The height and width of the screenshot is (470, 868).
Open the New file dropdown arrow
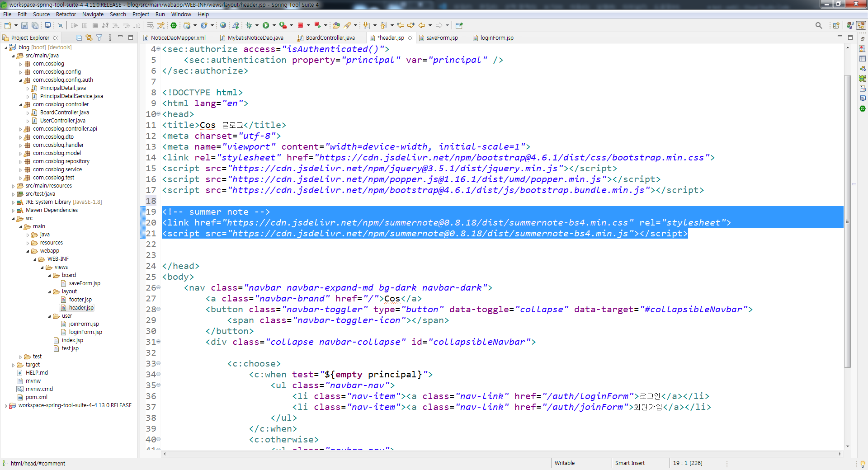pos(16,25)
